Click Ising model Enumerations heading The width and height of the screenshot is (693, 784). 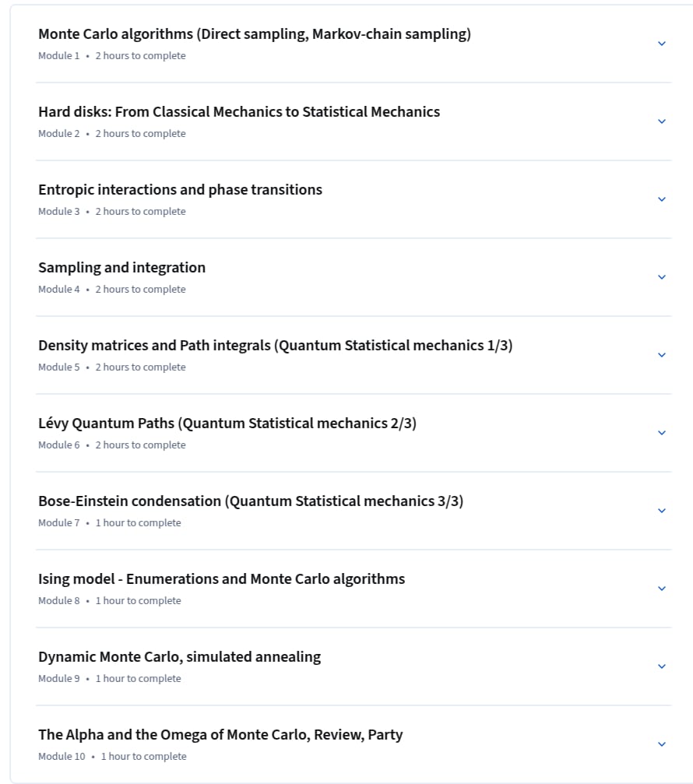pyautogui.click(x=221, y=579)
